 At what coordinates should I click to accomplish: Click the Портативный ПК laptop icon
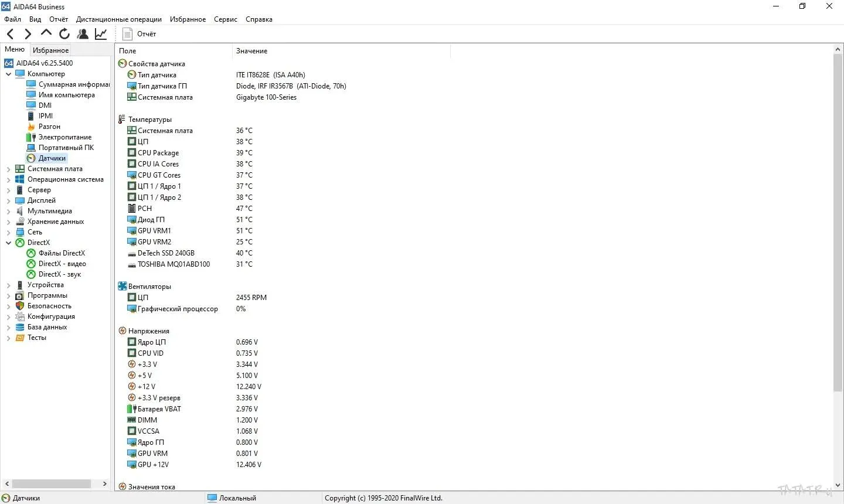pyautogui.click(x=31, y=148)
